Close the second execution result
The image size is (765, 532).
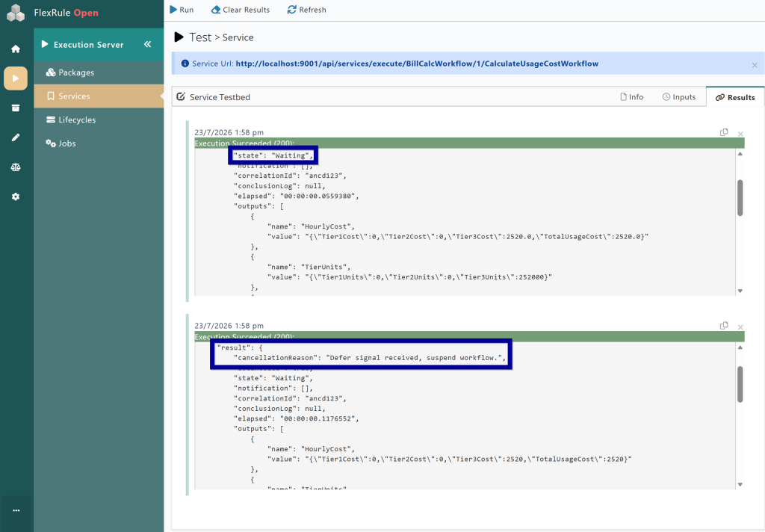[740, 327]
